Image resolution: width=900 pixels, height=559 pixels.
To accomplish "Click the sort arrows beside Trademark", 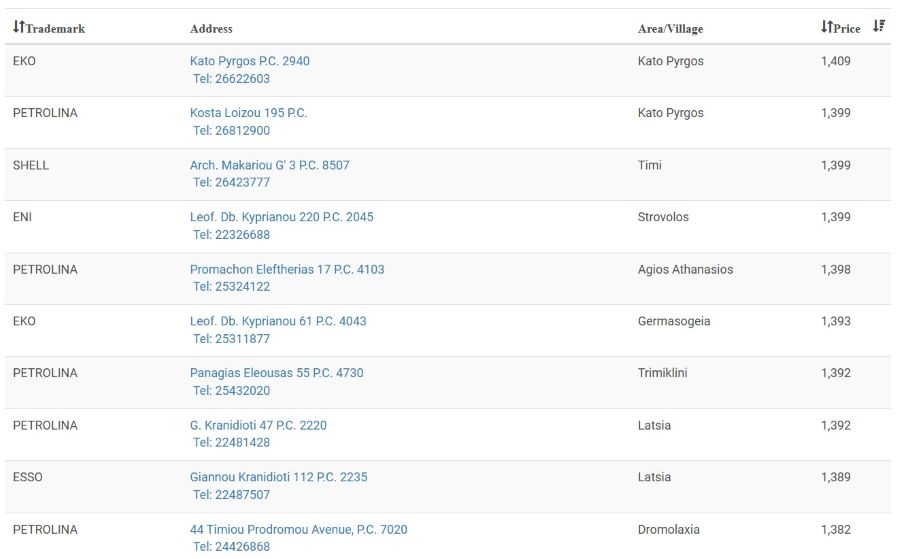I will (18, 27).
